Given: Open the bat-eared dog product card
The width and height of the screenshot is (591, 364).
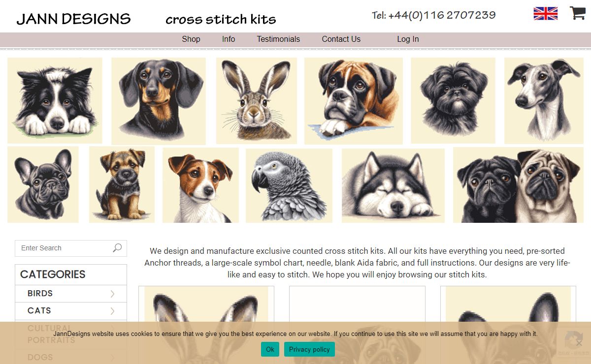Looking at the screenshot, I should click(508, 325).
